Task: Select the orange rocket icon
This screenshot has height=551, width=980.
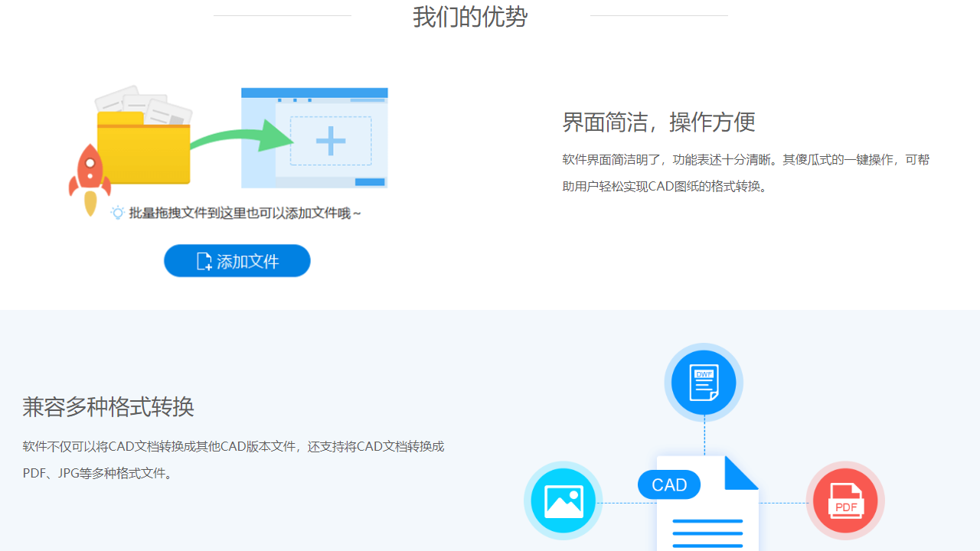Action: [x=92, y=172]
